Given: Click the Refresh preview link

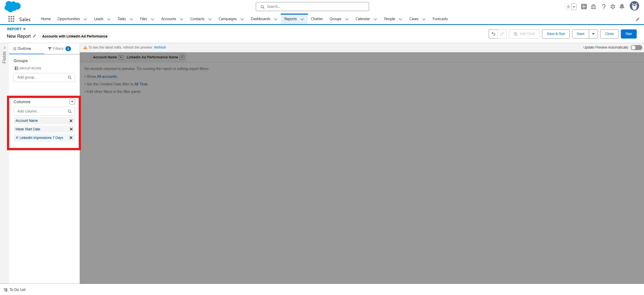Looking at the screenshot, I should tap(160, 48).
